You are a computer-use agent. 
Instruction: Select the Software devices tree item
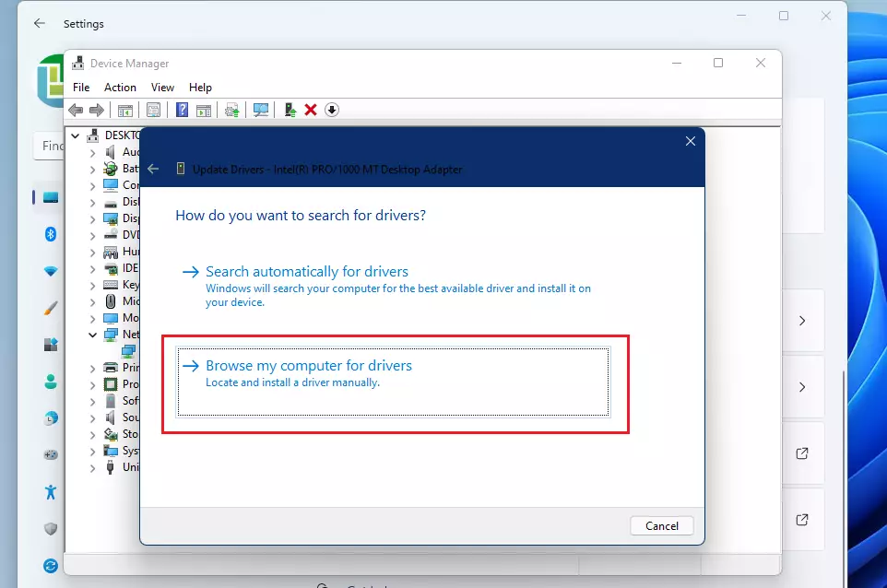(122, 401)
